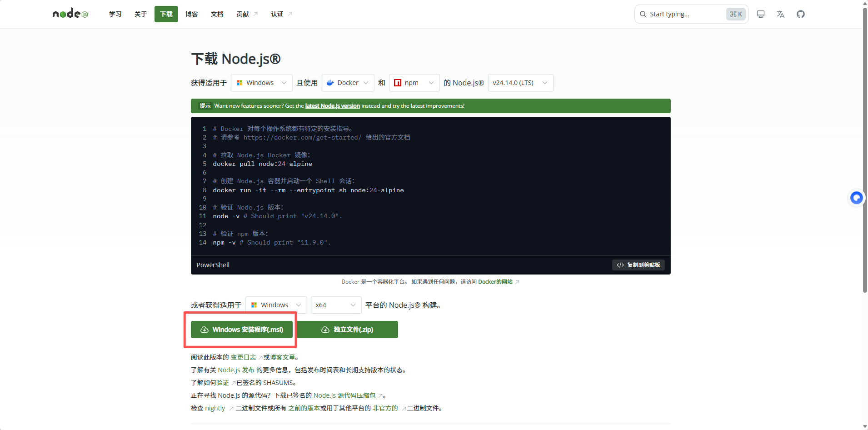Click the npm -v code line

272,243
